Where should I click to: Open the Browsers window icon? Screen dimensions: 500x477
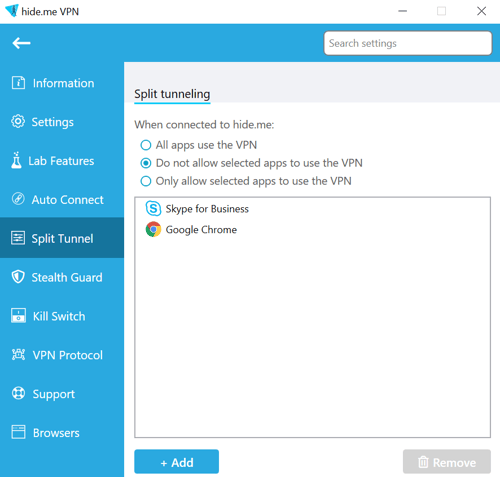point(18,432)
